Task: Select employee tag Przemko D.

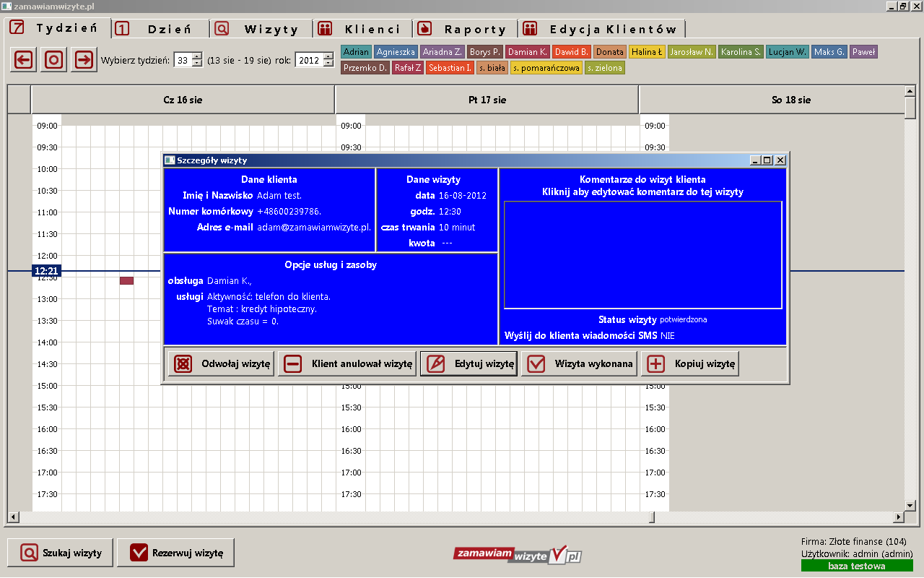Action: pyautogui.click(x=365, y=68)
